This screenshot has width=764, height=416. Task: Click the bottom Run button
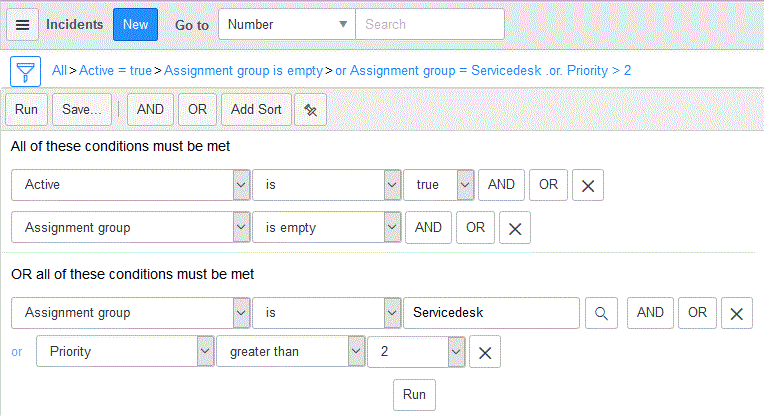click(x=414, y=395)
